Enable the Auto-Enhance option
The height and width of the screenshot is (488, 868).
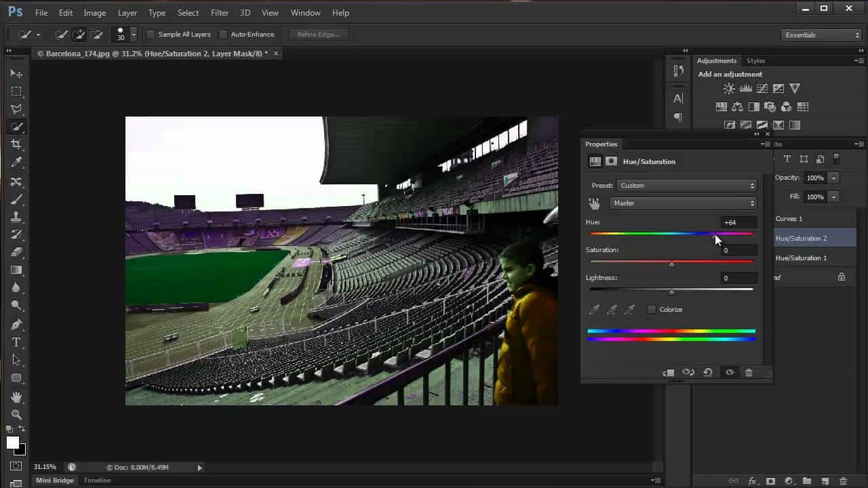point(223,35)
